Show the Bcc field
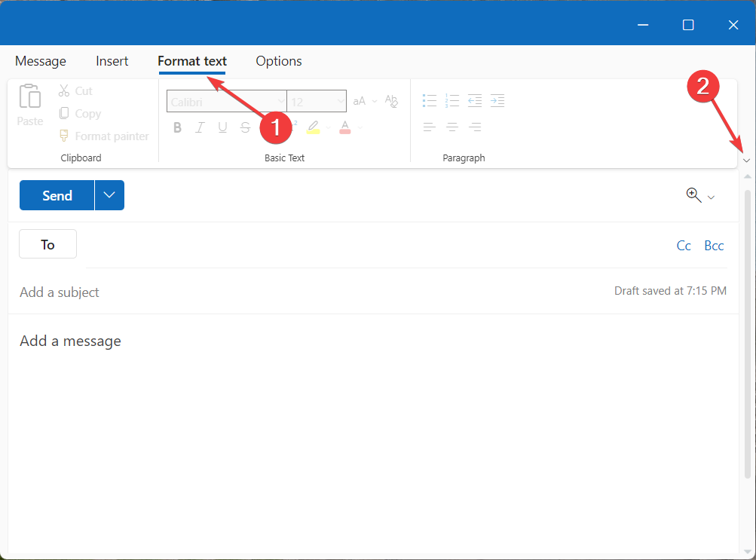The height and width of the screenshot is (560, 756). point(713,245)
